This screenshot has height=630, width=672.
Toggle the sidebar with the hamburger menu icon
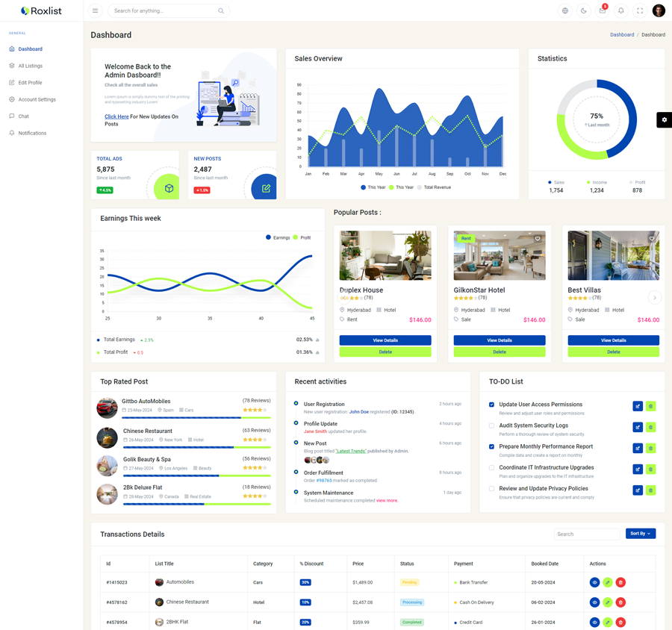95,11
